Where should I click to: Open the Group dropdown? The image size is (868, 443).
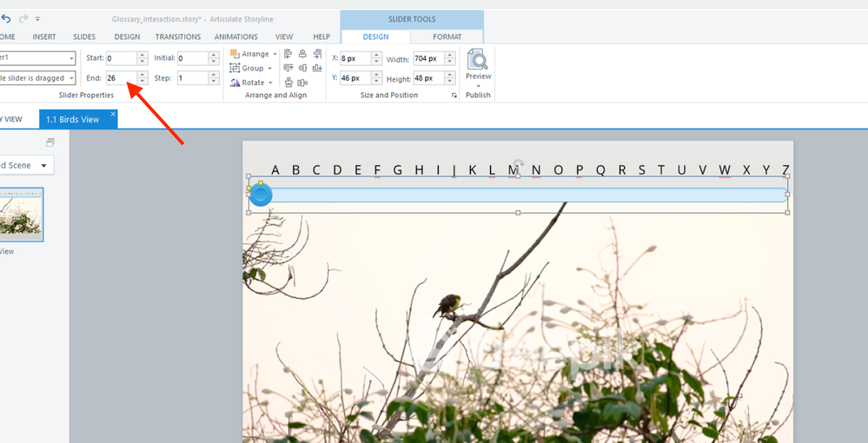[x=251, y=68]
